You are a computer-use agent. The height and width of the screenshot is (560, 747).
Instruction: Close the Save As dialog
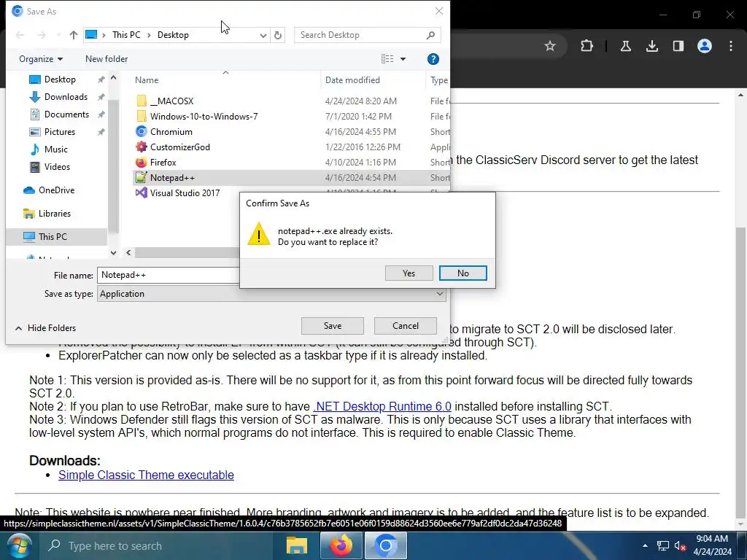point(439,11)
